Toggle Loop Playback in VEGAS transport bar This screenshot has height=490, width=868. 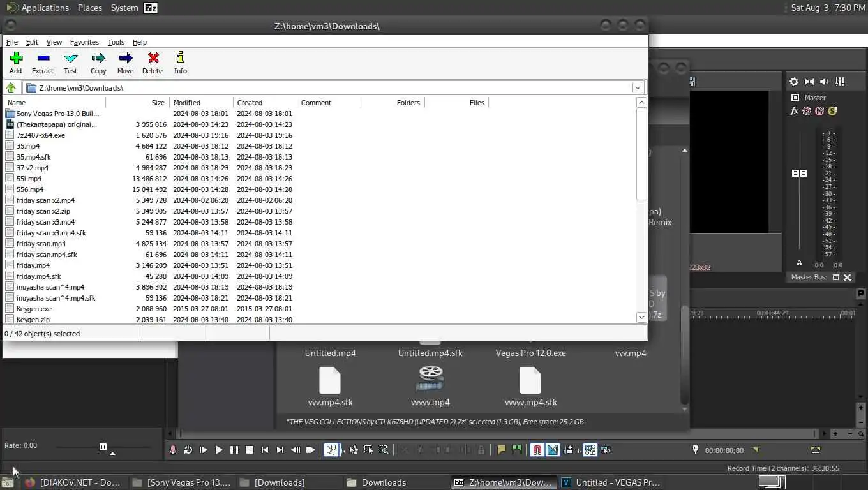pyautogui.click(x=188, y=450)
